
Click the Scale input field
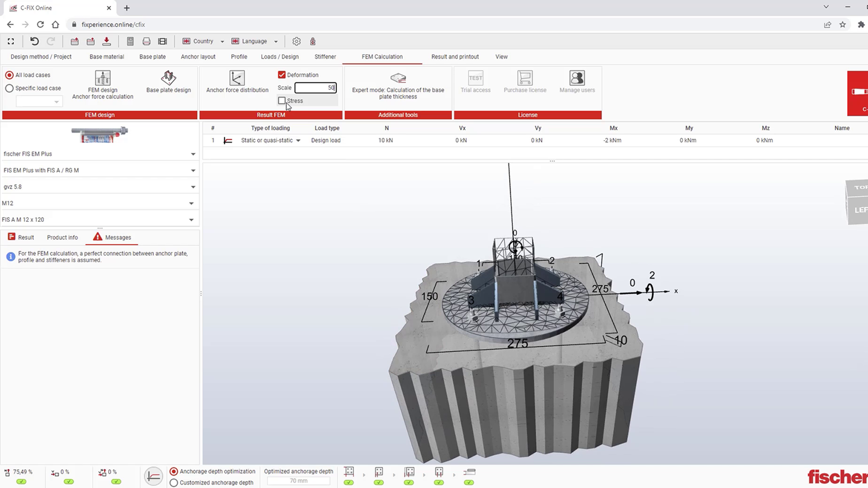click(315, 88)
